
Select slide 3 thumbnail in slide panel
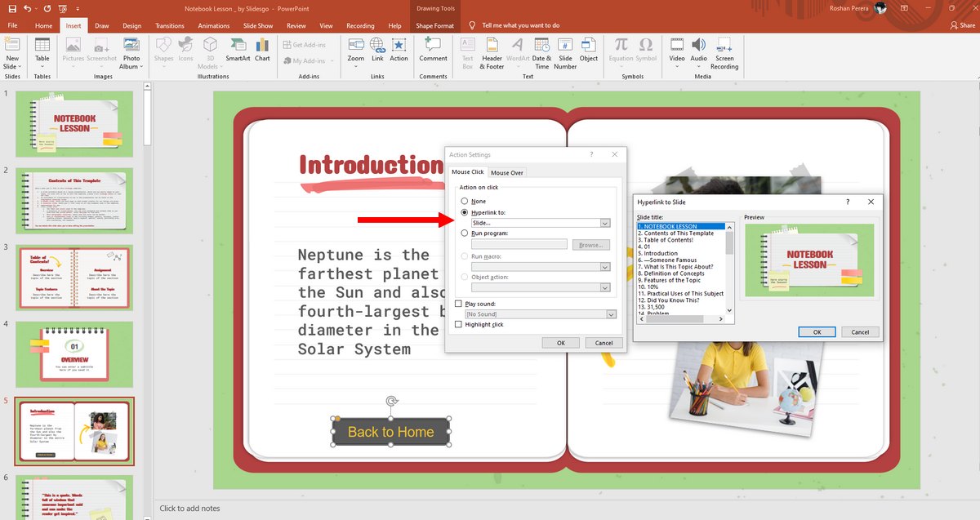click(74, 278)
